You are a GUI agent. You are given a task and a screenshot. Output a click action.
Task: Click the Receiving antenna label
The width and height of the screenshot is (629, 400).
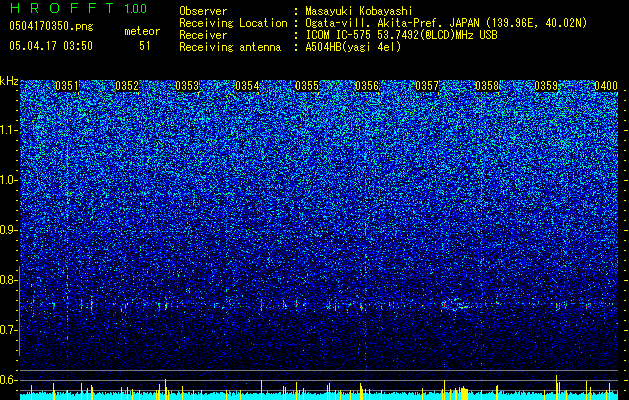[x=230, y=47]
